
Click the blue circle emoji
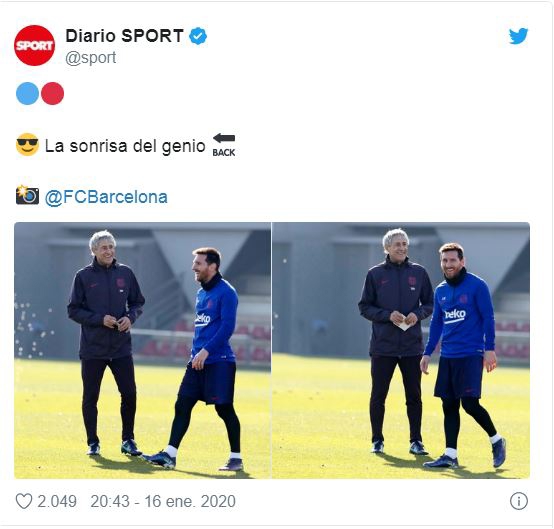(27, 93)
